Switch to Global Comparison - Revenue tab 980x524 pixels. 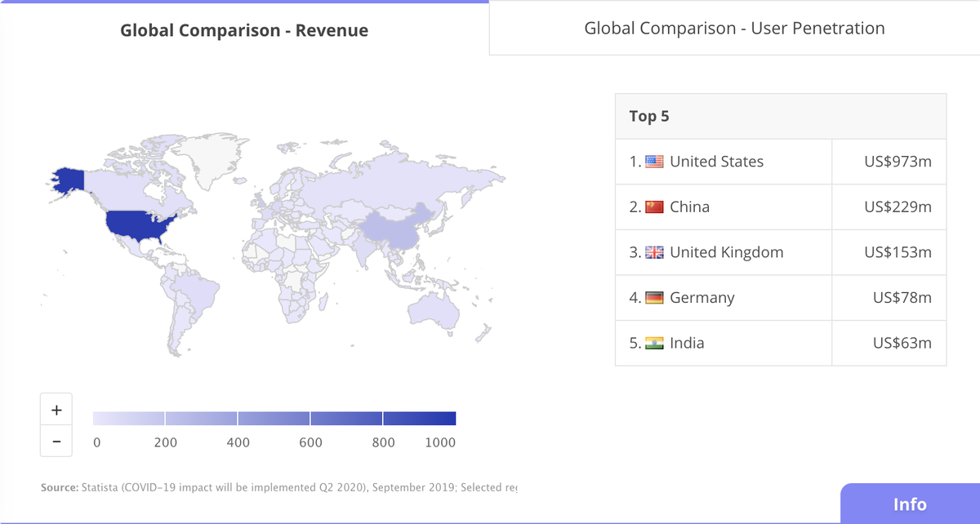point(244,30)
